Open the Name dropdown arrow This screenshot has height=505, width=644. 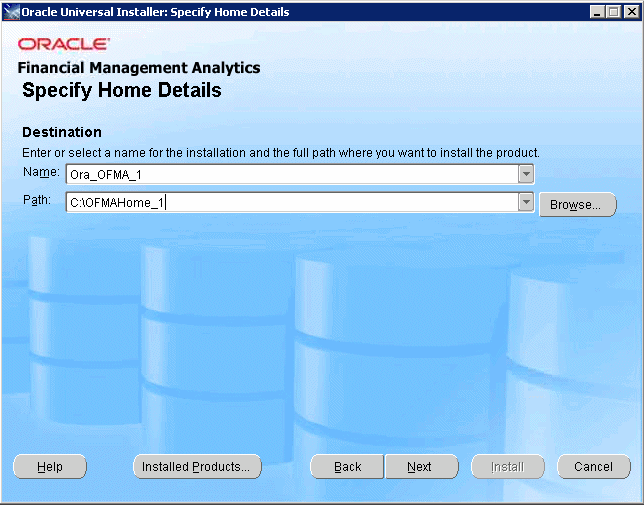[526, 174]
